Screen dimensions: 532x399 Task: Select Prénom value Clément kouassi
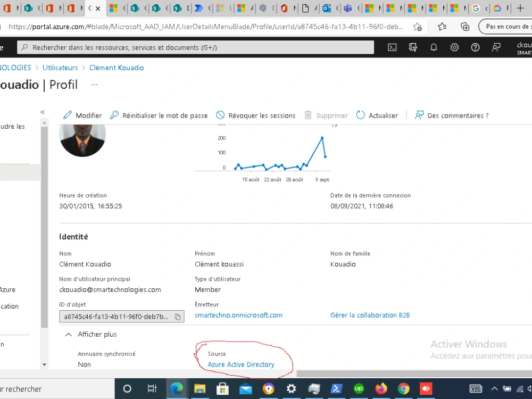(x=219, y=264)
